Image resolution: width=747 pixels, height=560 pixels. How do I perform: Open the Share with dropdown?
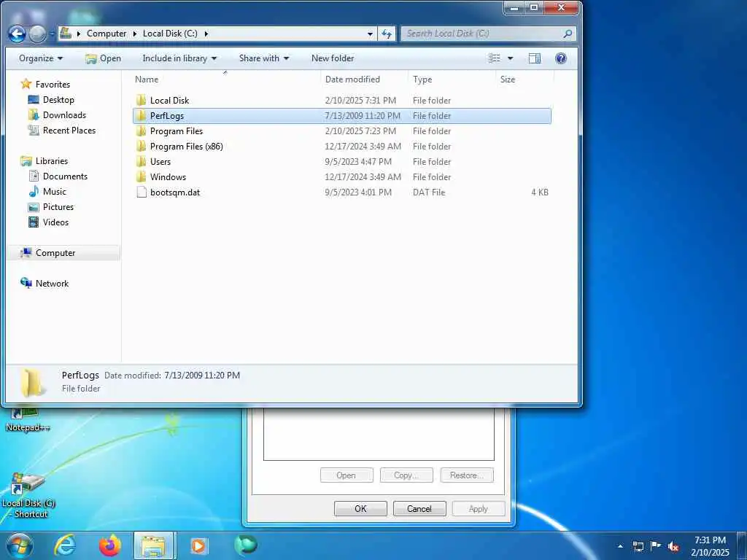[x=264, y=58]
